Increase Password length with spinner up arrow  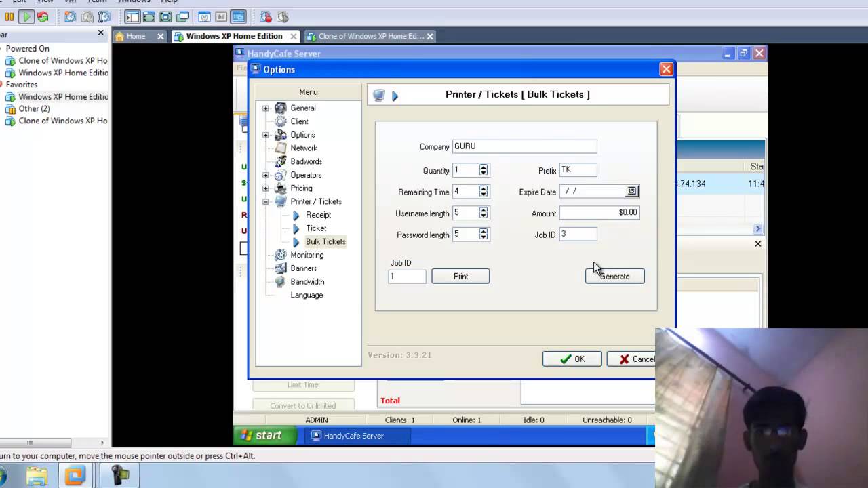(483, 231)
